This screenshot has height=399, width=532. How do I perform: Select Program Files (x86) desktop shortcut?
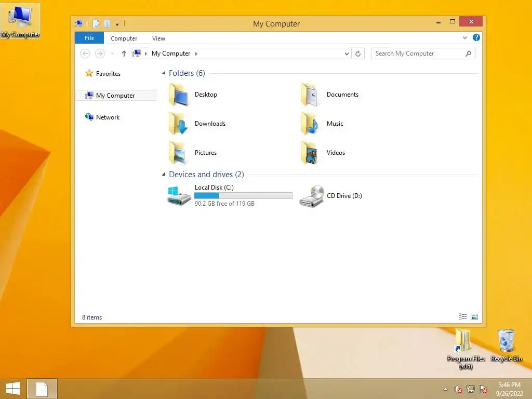click(x=465, y=349)
